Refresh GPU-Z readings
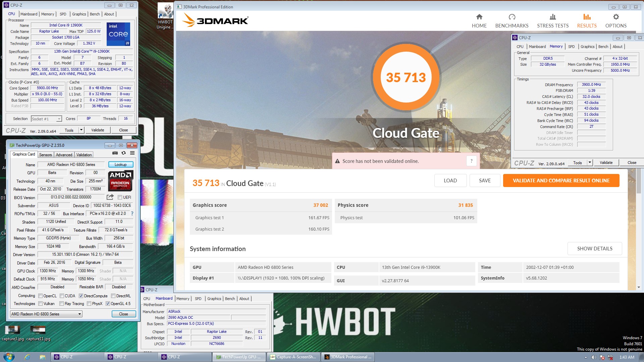644x362 pixels. point(123,153)
